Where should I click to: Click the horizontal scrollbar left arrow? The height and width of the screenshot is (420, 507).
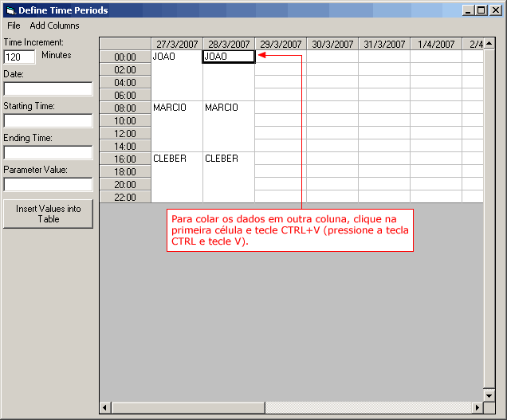[x=105, y=408]
